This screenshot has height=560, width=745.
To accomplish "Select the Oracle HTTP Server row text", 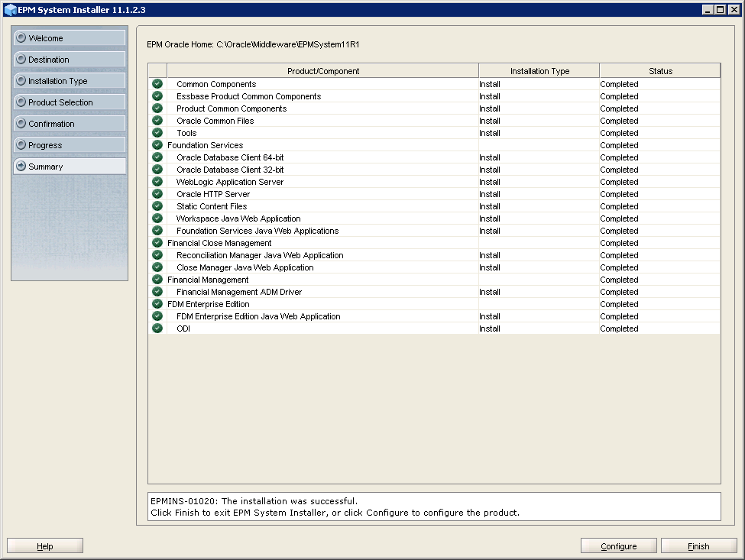I will coord(213,194).
